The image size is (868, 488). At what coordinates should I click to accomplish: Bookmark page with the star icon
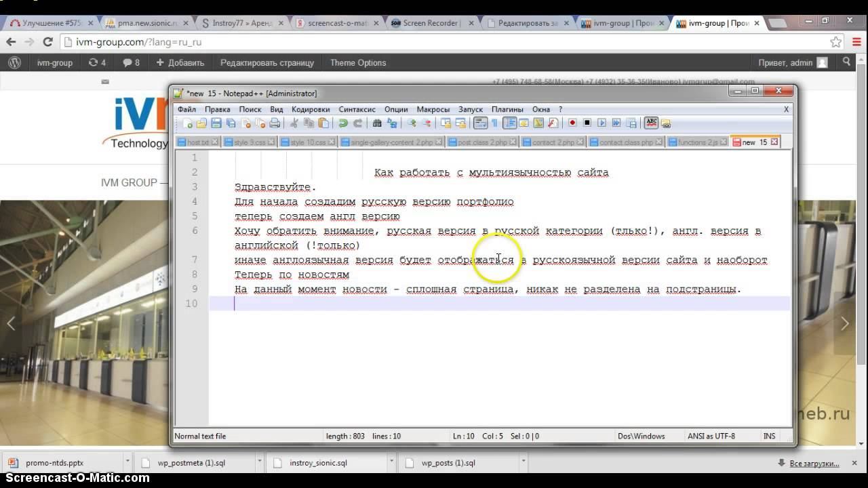point(836,42)
